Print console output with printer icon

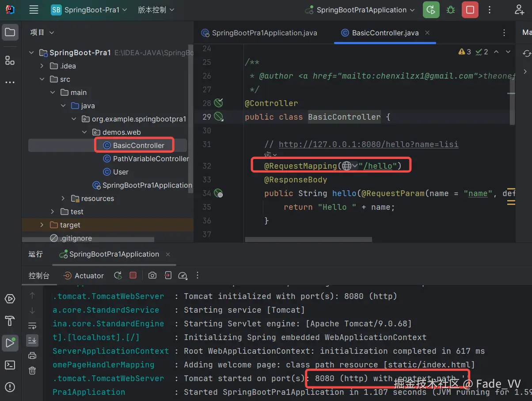click(x=32, y=356)
